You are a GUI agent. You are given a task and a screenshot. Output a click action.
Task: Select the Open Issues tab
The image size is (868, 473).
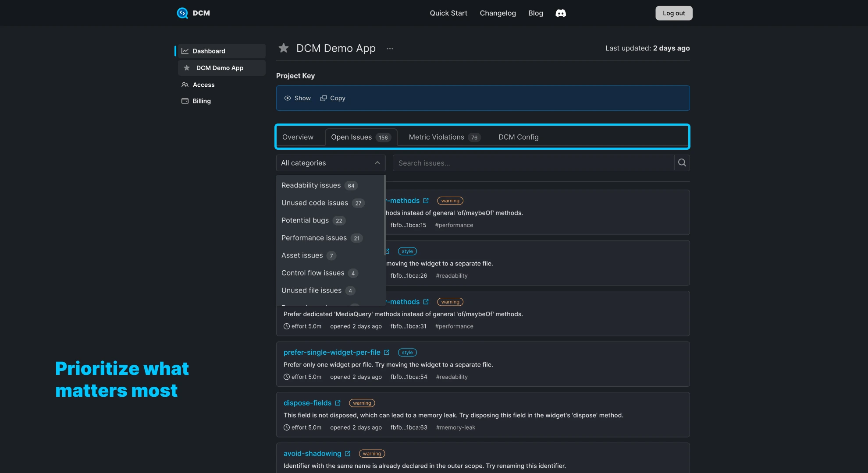click(361, 137)
